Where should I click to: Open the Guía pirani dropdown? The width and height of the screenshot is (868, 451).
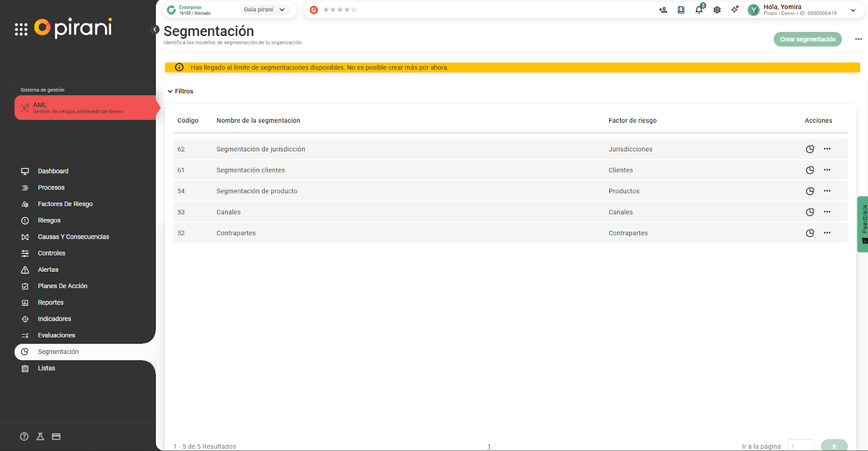point(265,10)
